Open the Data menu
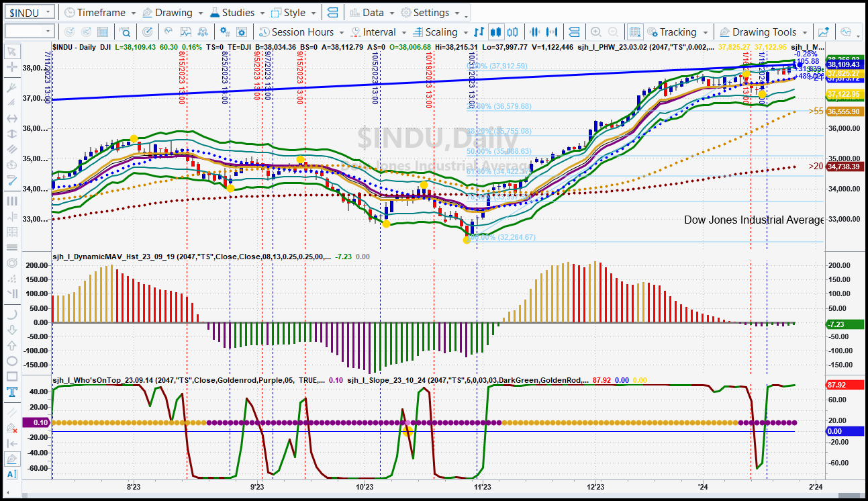This screenshot has height=501, width=868. coord(371,13)
